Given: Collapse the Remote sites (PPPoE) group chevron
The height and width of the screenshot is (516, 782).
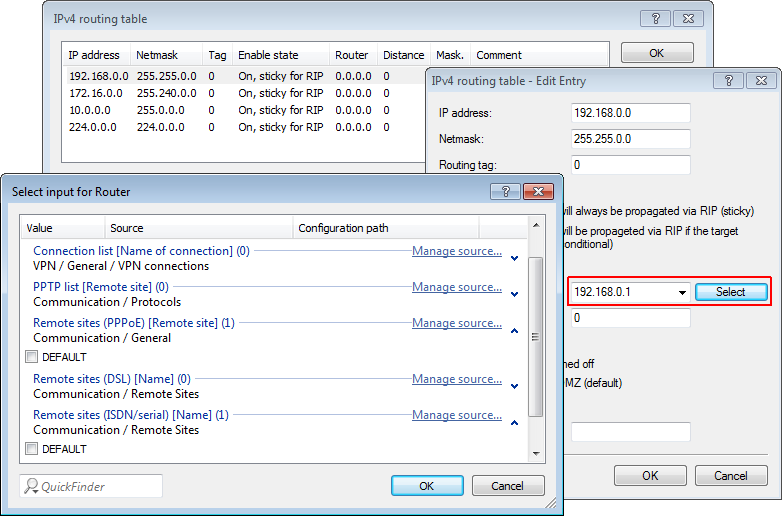Looking at the screenshot, I should [x=514, y=331].
